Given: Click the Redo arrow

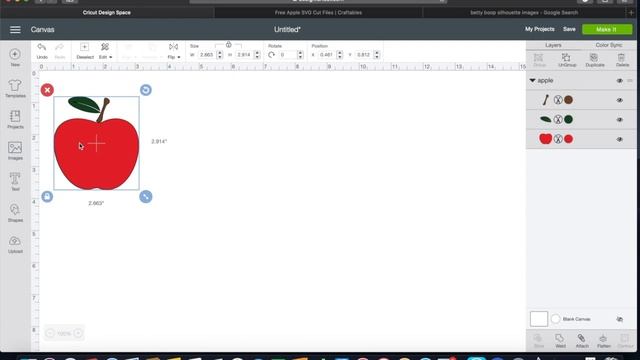Looking at the screenshot, I should click(60, 47).
